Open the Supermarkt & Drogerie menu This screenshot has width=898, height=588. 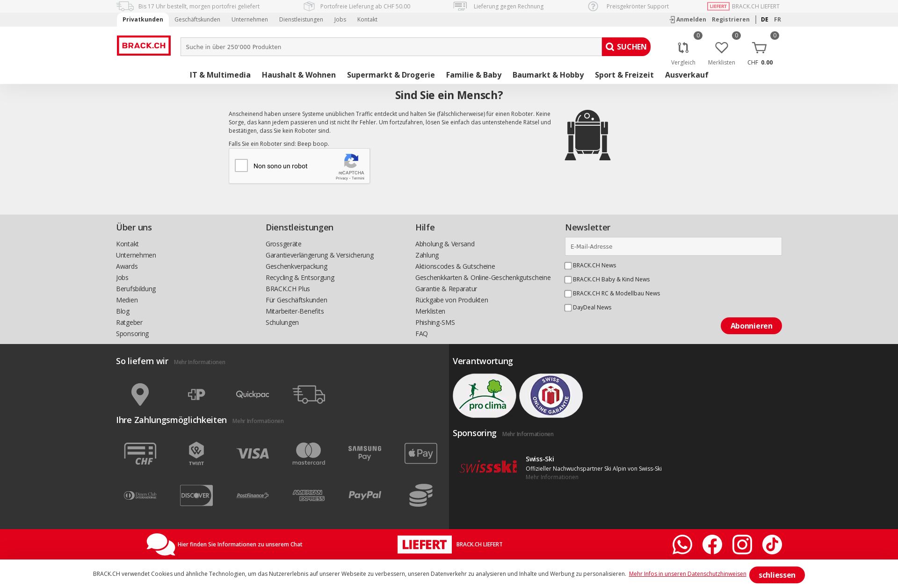coord(391,75)
